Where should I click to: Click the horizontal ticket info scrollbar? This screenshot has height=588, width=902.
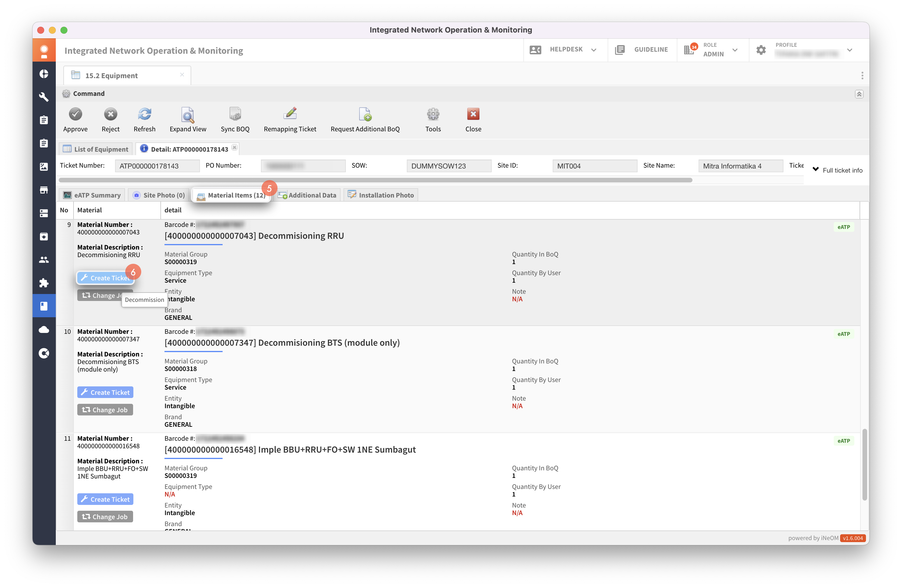[x=375, y=180]
